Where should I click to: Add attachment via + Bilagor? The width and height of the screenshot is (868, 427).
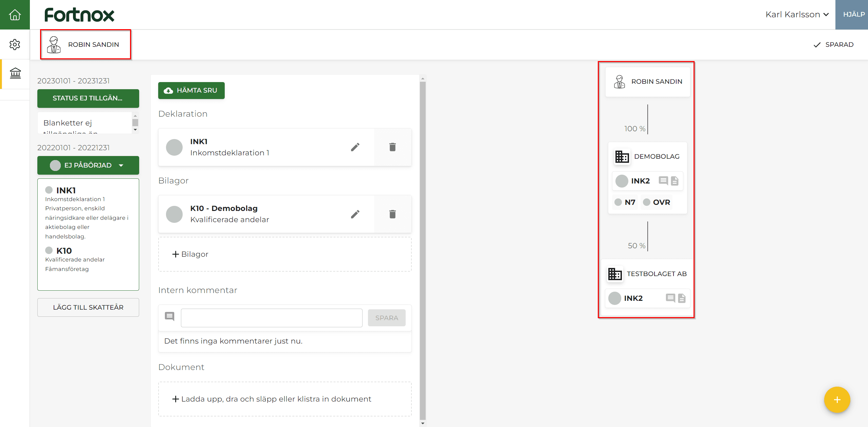(285, 254)
